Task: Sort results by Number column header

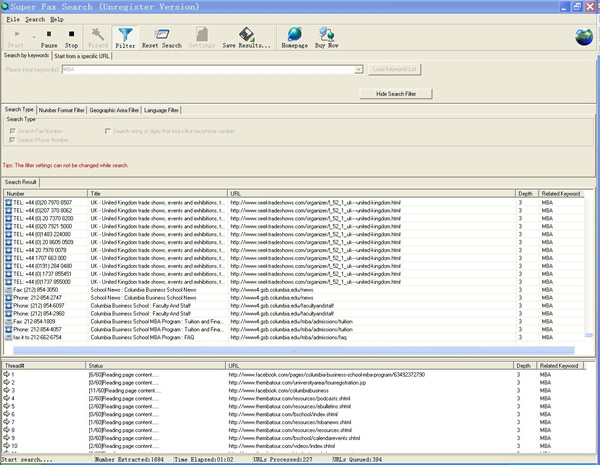Action: [46, 194]
